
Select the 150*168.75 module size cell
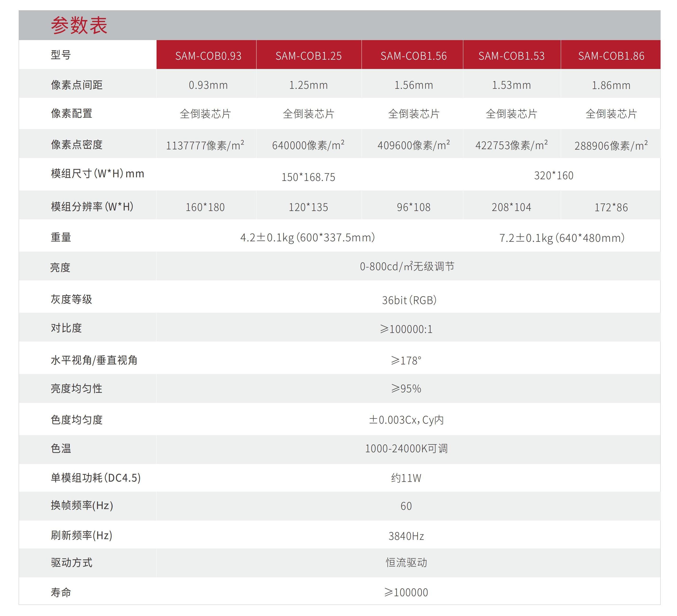[x=308, y=177]
